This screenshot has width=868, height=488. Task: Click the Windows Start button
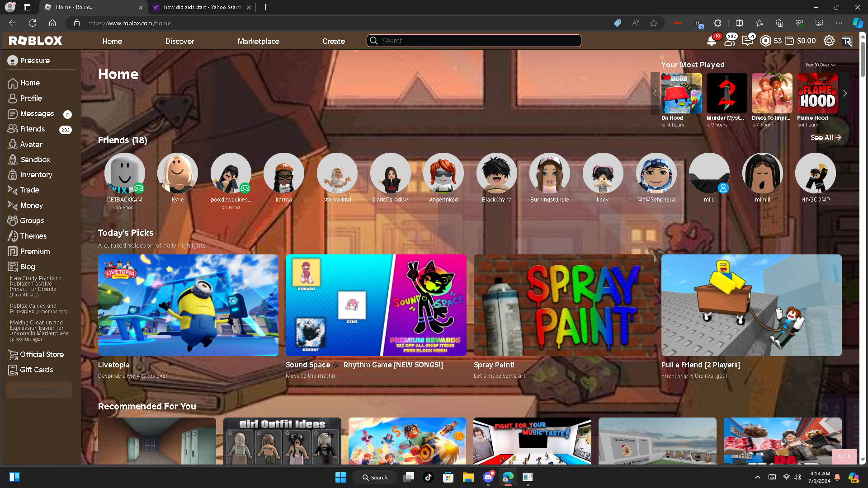coord(340,477)
